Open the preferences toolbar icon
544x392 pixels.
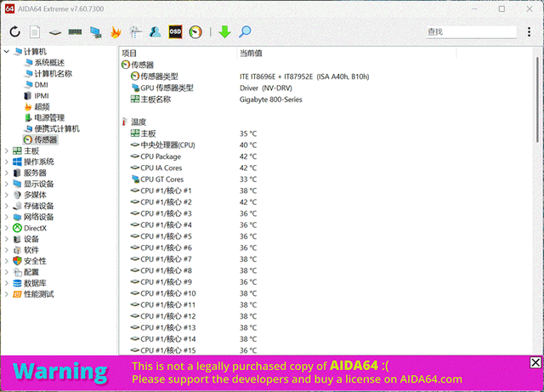[x=136, y=32]
